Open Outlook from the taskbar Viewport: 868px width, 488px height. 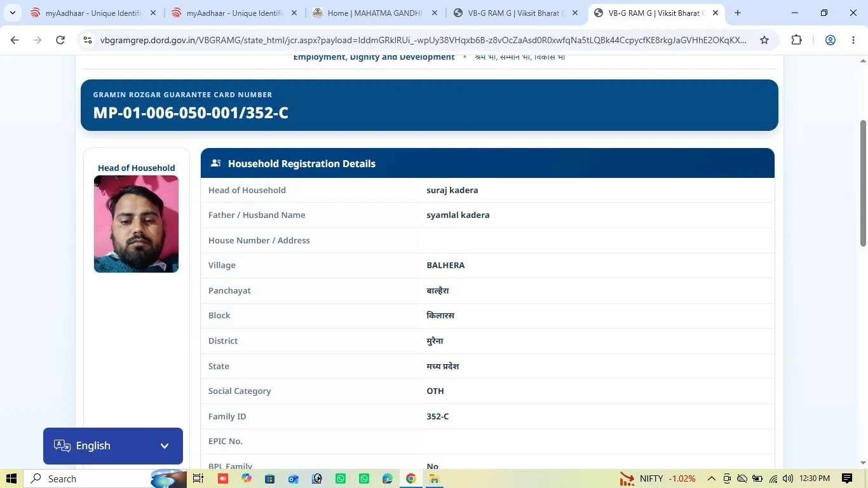click(294, 478)
